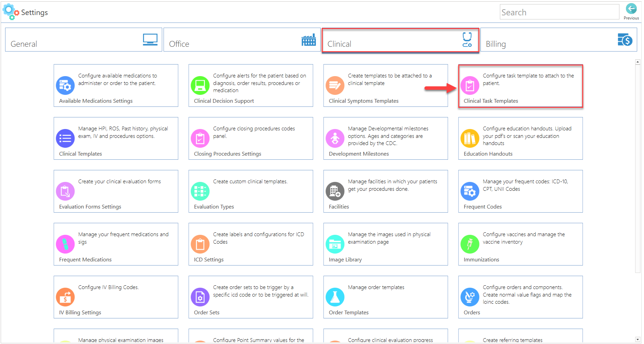This screenshot has height=344, width=644.
Task: Click 'Create your clinical evaluation forms' text
Action: (x=120, y=182)
